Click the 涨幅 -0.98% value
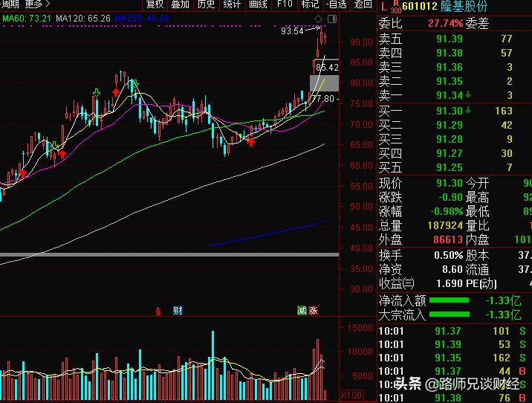Viewport: 532px width, 403px height. click(x=447, y=211)
